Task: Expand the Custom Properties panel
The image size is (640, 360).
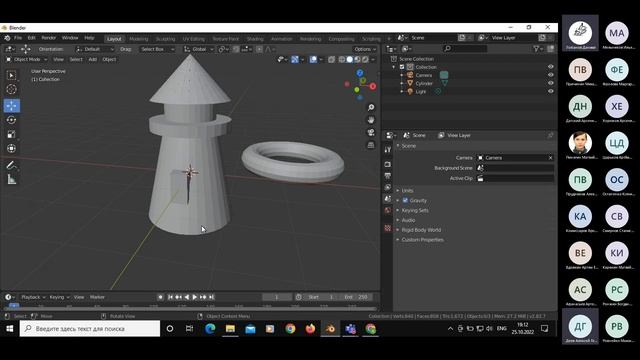Action: (x=422, y=240)
